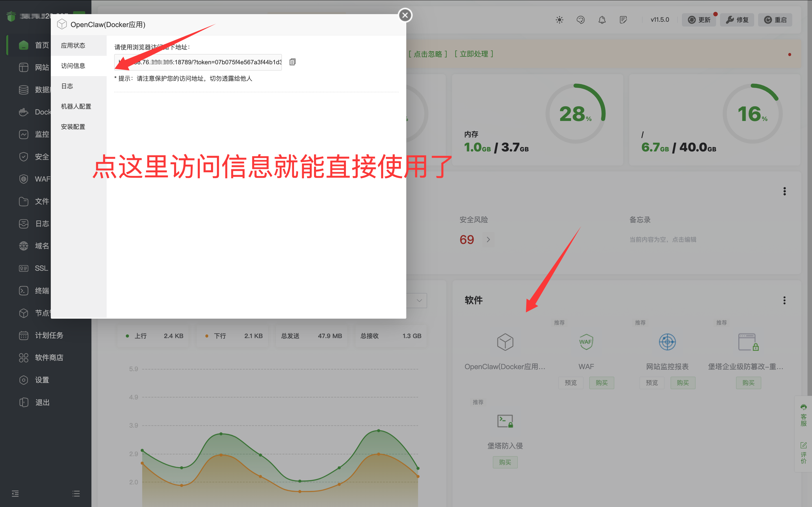Click the notification bell icon

click(x=602, y=20)
